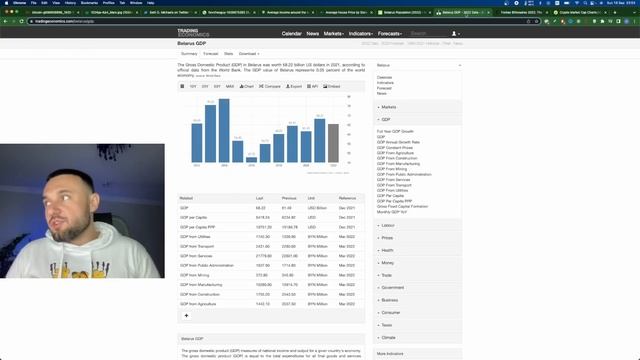
Task: Select the 50Y chart range
Action: pos(217,87)
